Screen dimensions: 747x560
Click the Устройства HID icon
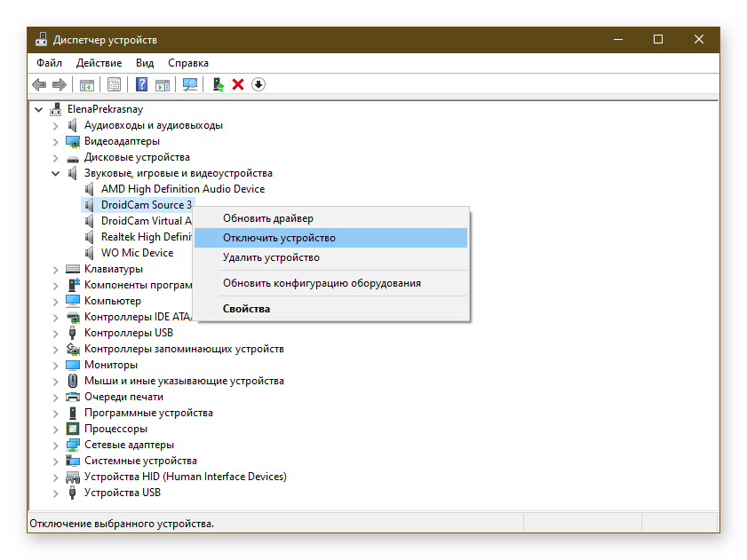click(x=73, y=477)
